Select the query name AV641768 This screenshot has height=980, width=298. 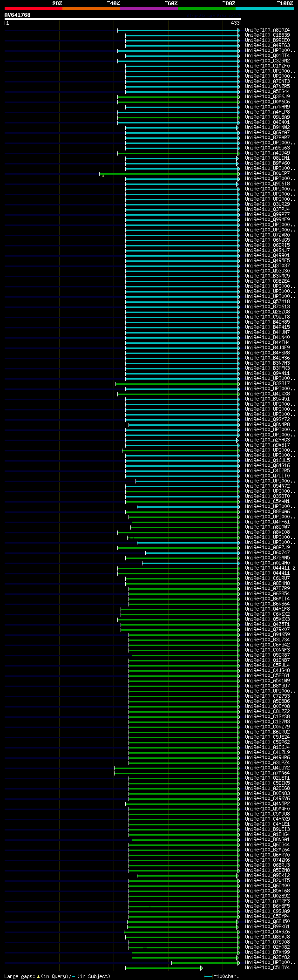(18, 15)
